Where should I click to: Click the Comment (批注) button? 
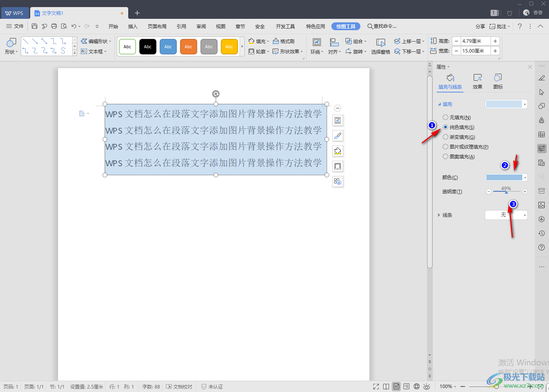coord(500,26)
